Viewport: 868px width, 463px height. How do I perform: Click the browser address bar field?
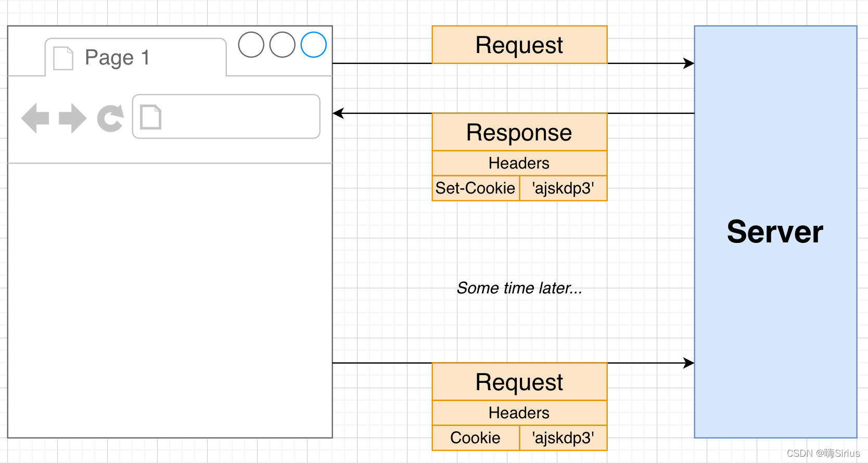226,117
